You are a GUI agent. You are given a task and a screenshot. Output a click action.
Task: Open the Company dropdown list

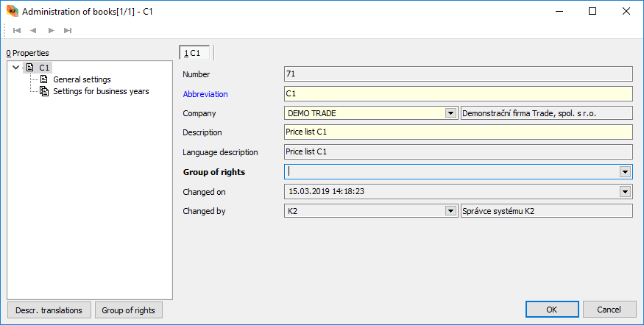(x=450, y=113)
